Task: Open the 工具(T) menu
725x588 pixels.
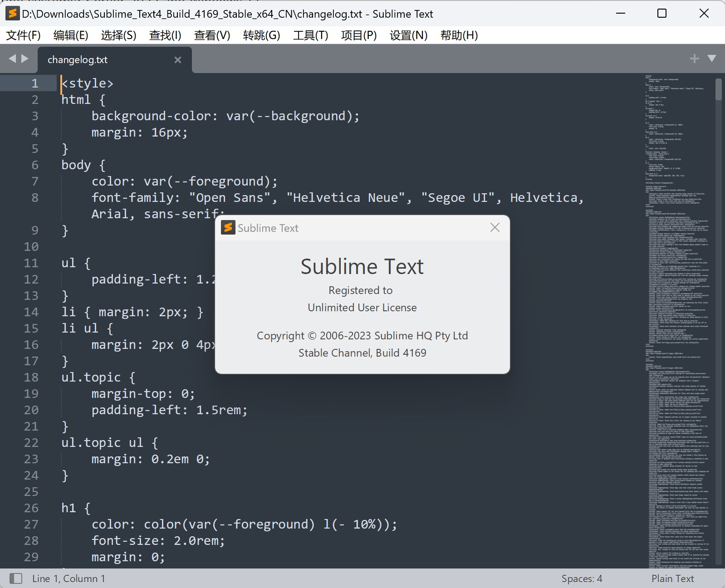Action: (x=310, y=35)
